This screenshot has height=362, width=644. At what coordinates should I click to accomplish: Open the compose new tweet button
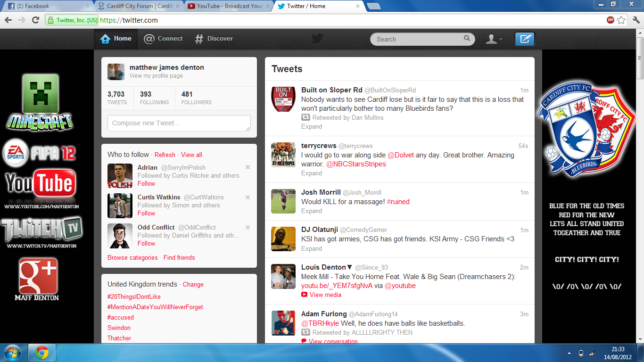tap(525, 39)
